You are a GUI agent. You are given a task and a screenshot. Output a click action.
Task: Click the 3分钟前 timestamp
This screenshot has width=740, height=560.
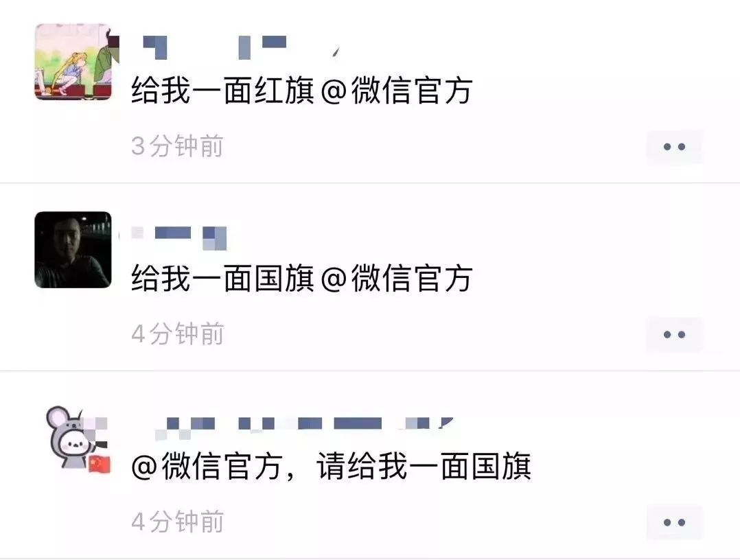[177, 145]
